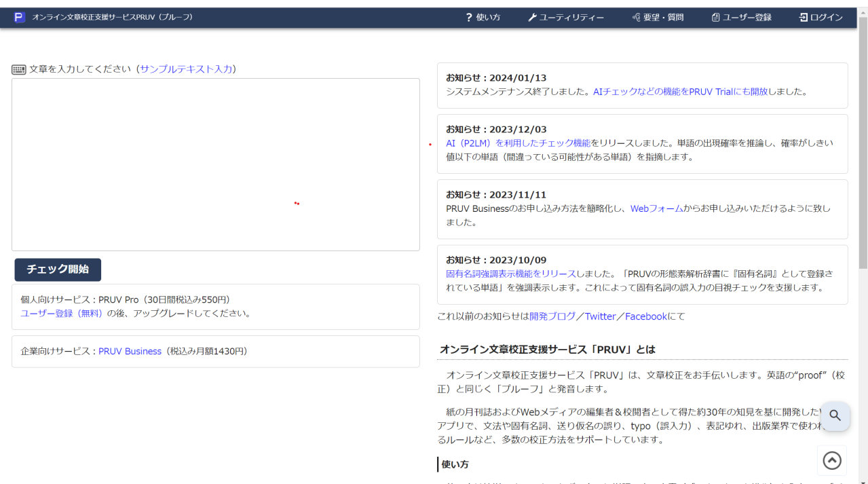Click the 使い方 section heading in article
The image size is (868, 484).
[455, 464]
